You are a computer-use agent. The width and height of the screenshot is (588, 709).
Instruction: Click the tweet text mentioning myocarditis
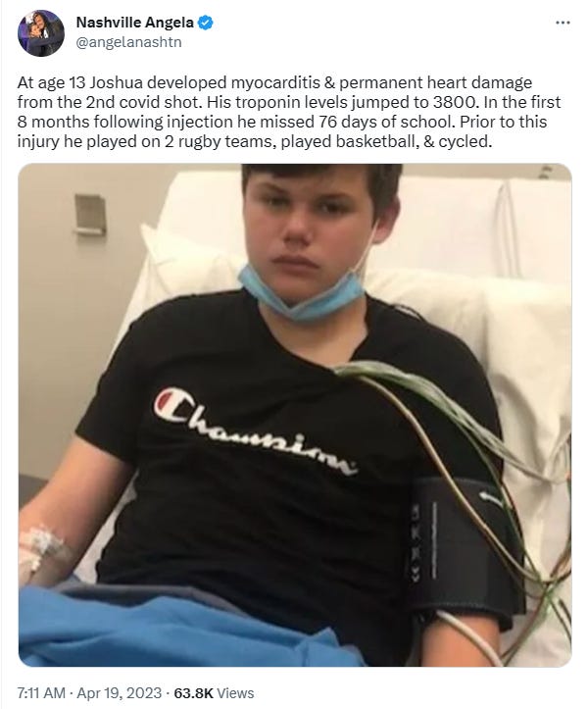(x=289, y=112)
